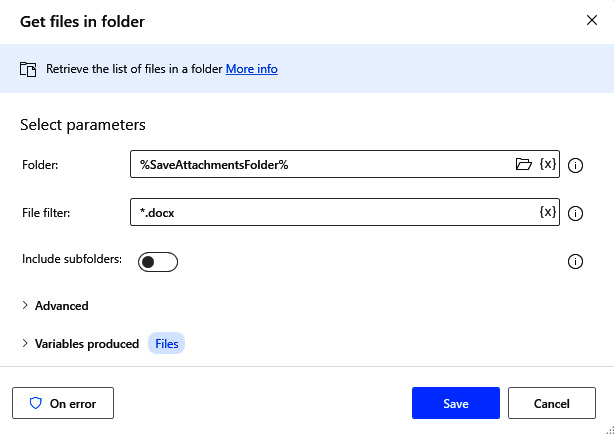This screenshot has width=614, height=434.
Task: Close the Get files in folder dialog
Action: [x=592, y=20]
